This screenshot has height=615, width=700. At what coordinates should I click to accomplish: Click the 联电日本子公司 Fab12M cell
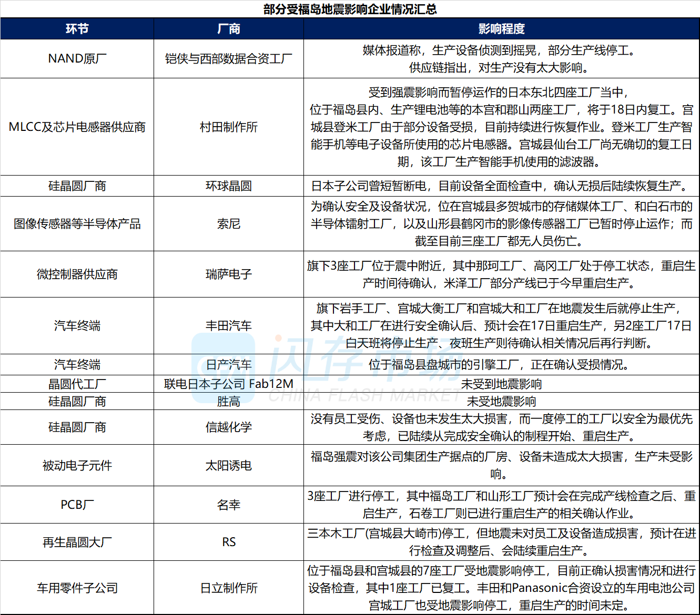tap(229, 384)
